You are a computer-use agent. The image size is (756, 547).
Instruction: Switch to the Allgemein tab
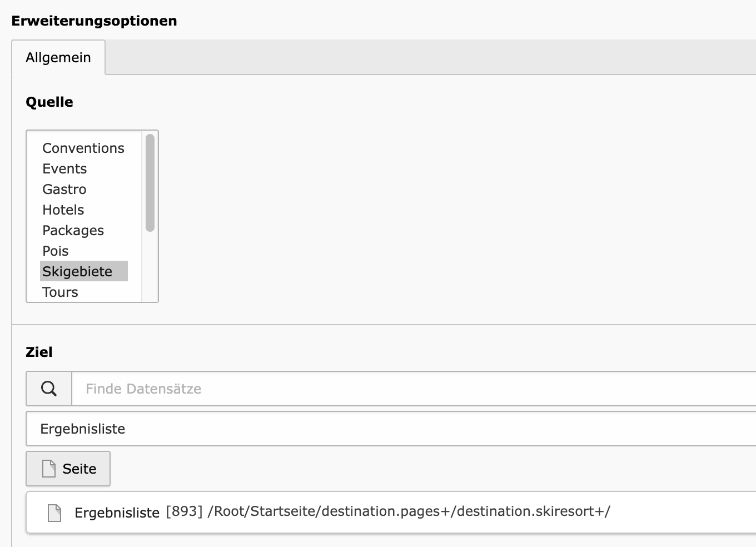[x=58, y=57]
